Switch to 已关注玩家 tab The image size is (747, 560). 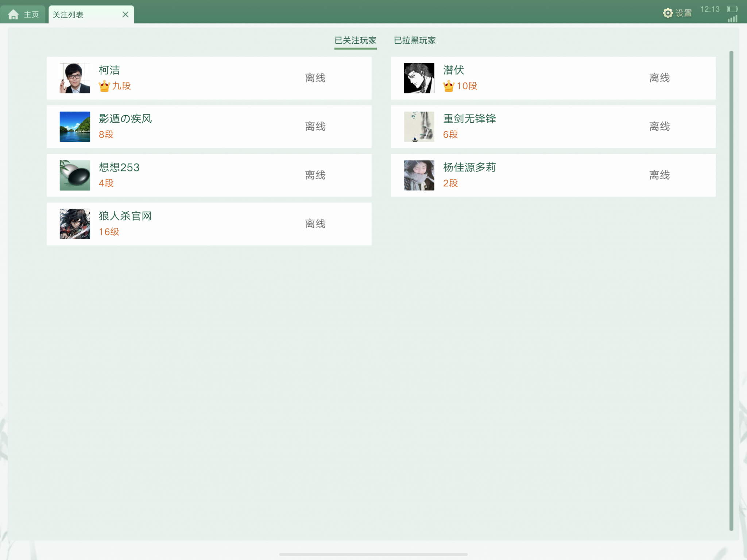pos(355,40)
